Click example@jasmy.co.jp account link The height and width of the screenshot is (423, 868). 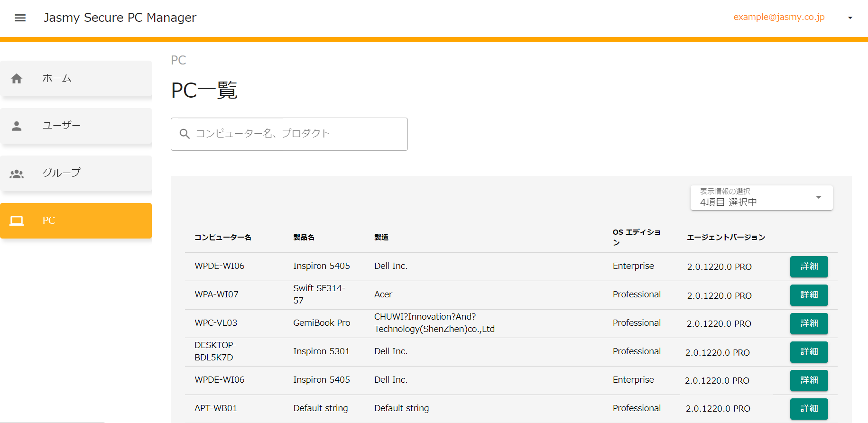coord(779,17)
